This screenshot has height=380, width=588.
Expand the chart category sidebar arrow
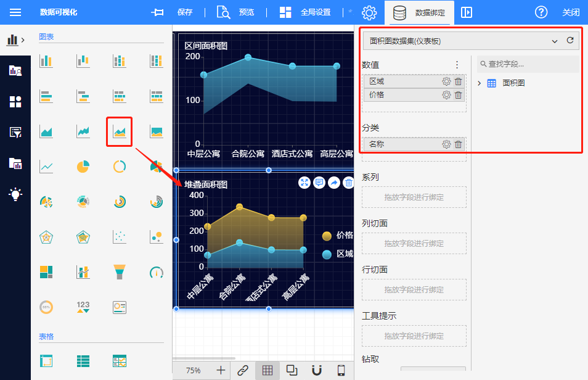click(x=23, y=40)
